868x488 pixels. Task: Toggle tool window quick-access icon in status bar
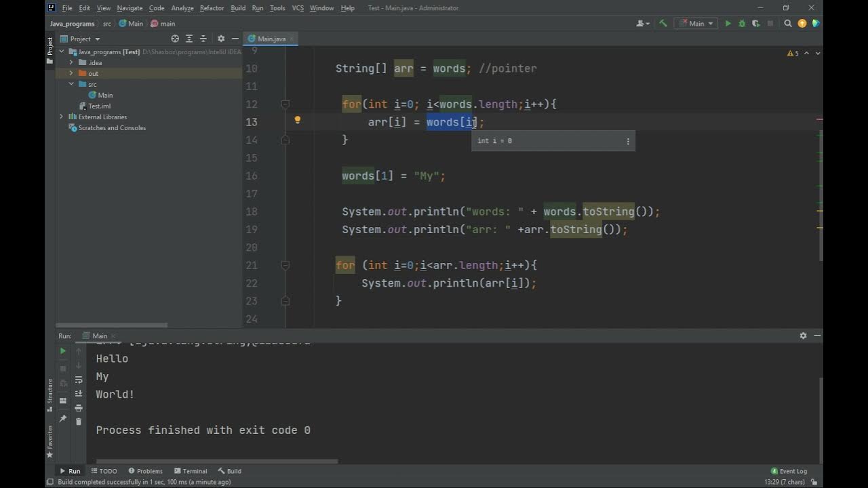pyautogui.click(x=50, y=482)
